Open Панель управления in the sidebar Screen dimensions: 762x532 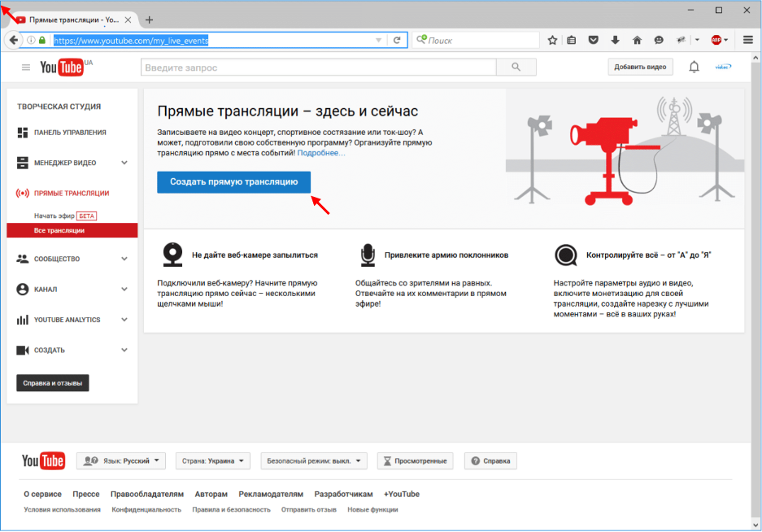[x=70, y=133]
